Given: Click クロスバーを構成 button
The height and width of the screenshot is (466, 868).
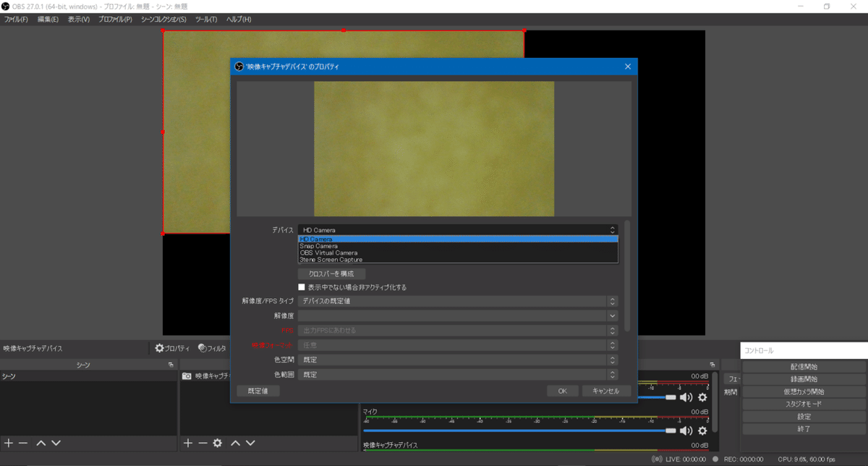Looking at the screenshot, I should (x=331, y=274).
